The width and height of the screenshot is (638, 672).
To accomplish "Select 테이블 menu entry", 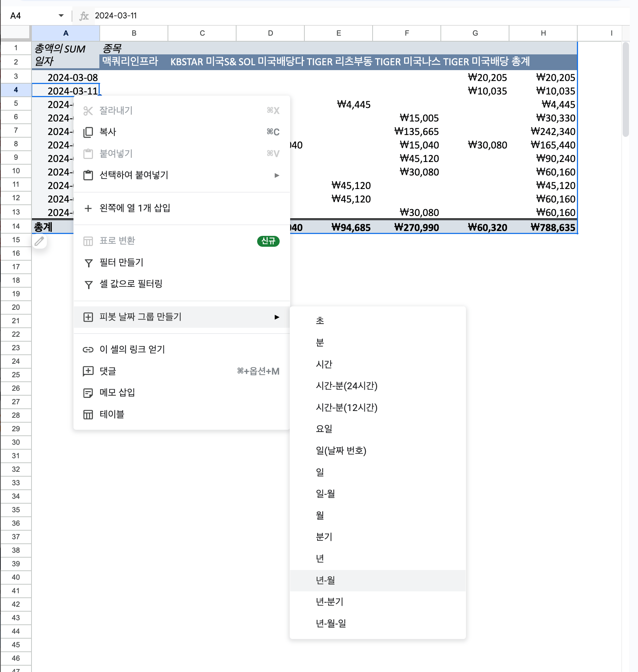I will (182, 414).
